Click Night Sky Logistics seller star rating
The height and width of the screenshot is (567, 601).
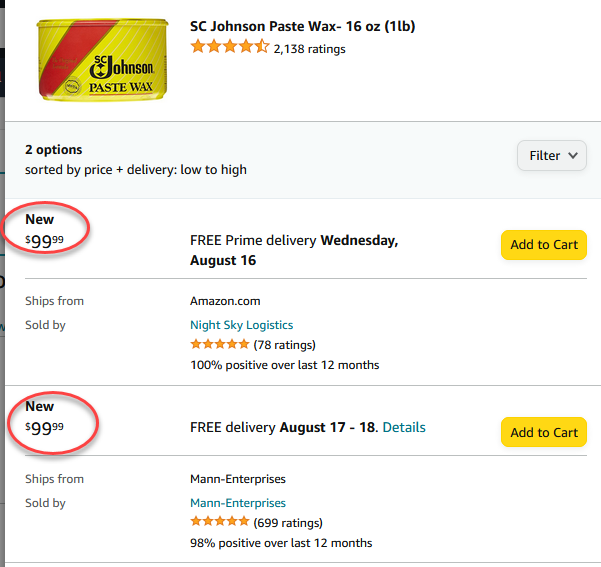(x=220, y=344)
